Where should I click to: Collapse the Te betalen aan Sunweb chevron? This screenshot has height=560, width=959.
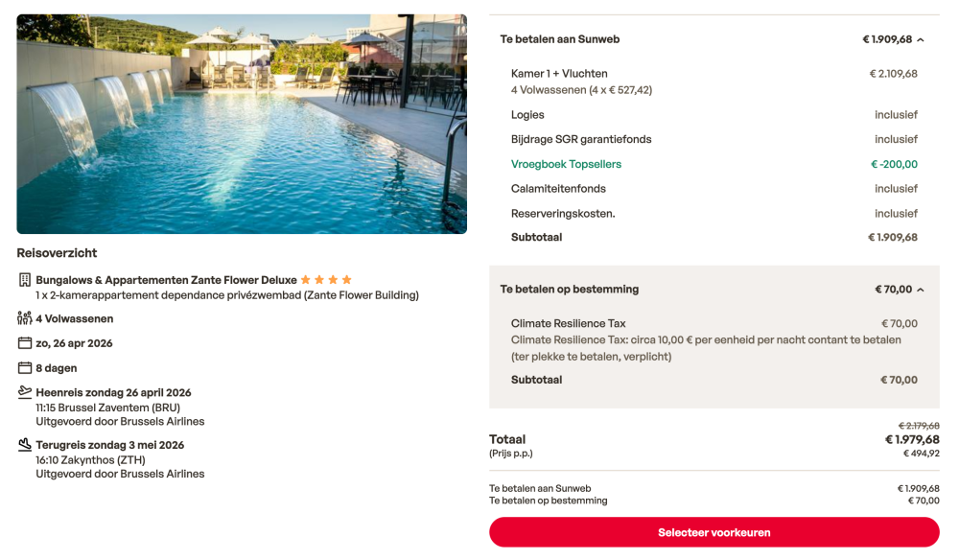point(921,40)
